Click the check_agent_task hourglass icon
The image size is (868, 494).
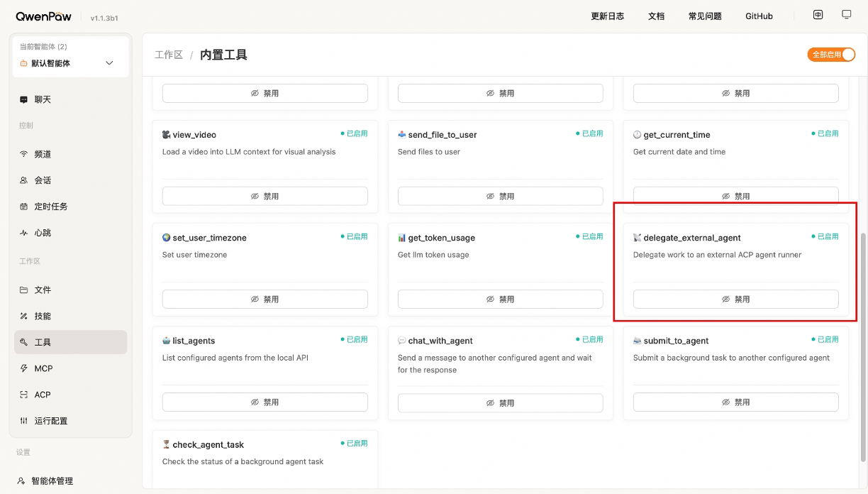(166, 444)
